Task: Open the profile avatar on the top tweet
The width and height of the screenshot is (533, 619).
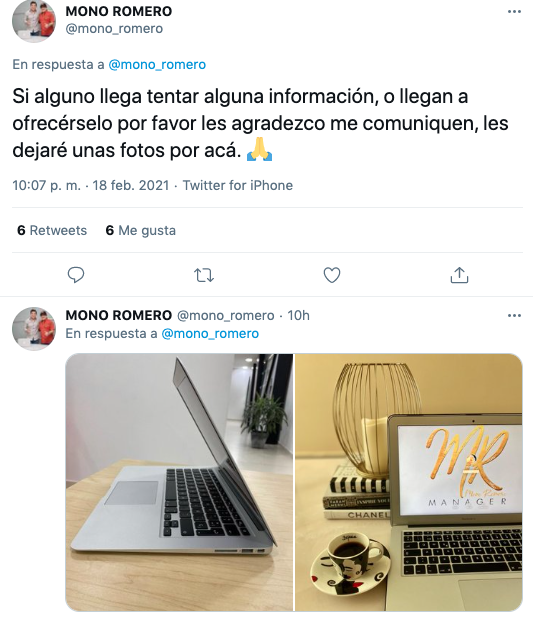Action: (x=34, y=21)
